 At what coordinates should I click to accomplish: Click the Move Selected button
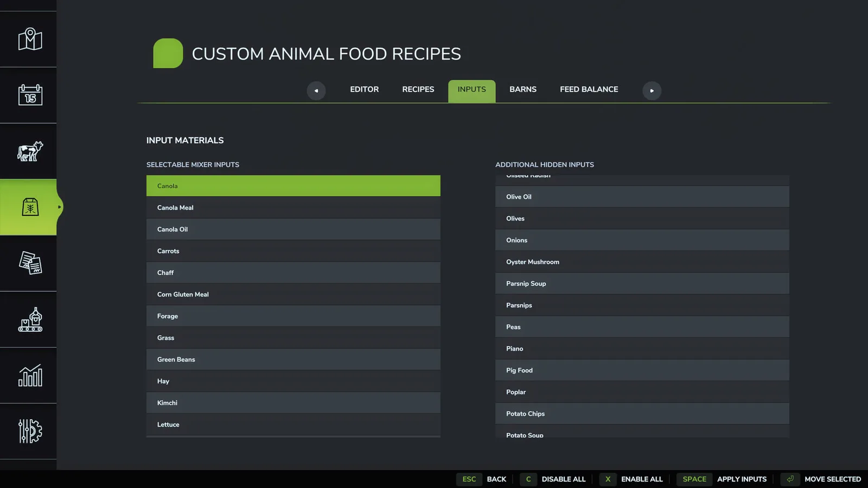coord(821,479)
